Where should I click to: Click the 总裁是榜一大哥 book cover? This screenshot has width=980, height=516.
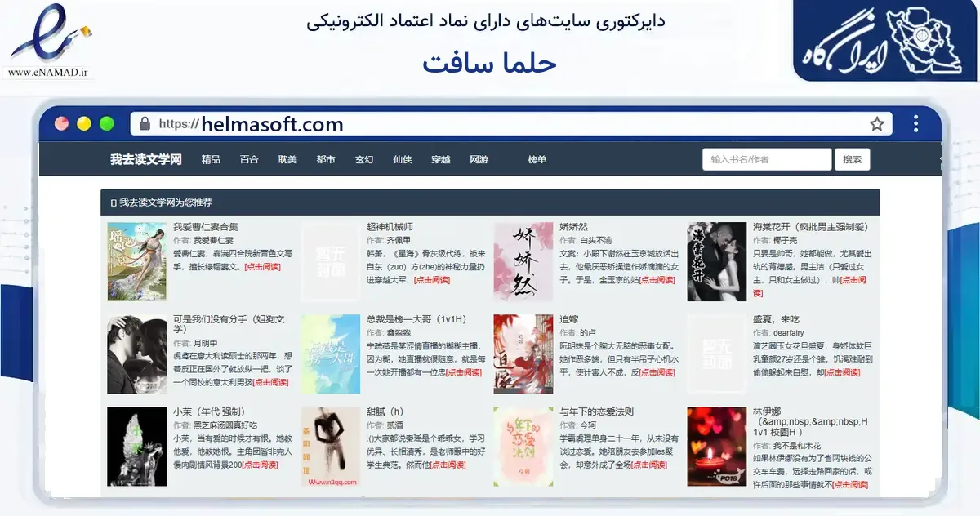(x=331, y=354)
